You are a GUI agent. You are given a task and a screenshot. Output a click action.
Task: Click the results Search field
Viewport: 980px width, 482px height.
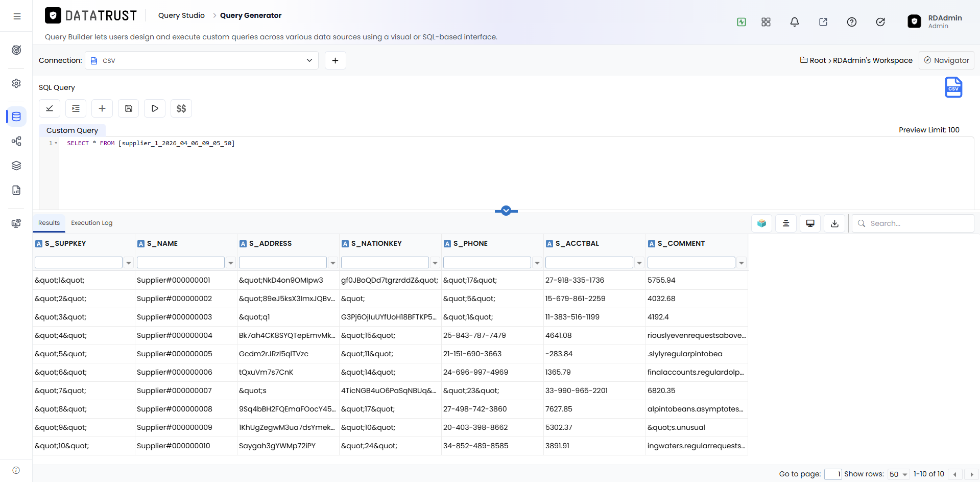(x=913, y=223)
